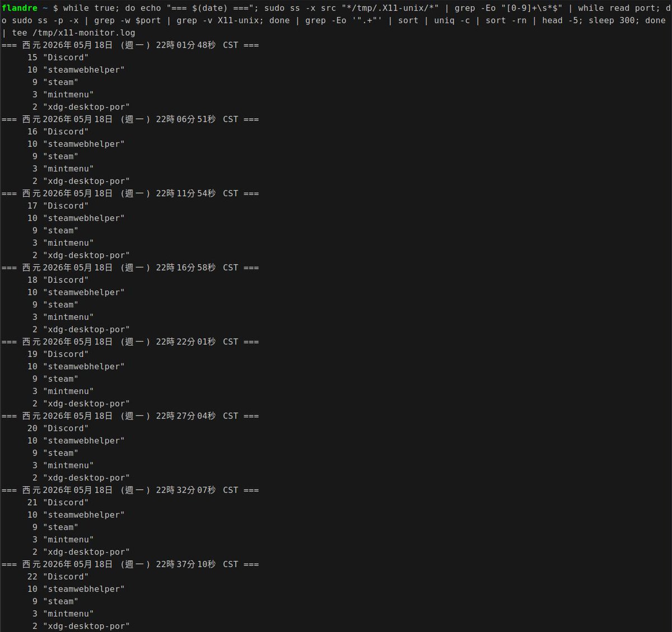Click "mintmenu" line under the 22時11分54秒 header
The width and height of the screenshot is (672, 632).
tap(63, 243)
